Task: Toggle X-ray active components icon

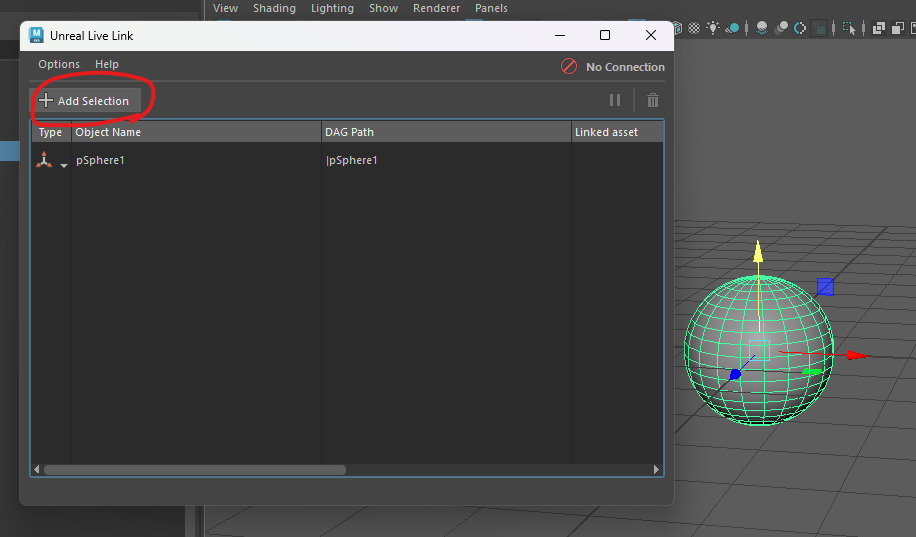Action: pos(898,28)
